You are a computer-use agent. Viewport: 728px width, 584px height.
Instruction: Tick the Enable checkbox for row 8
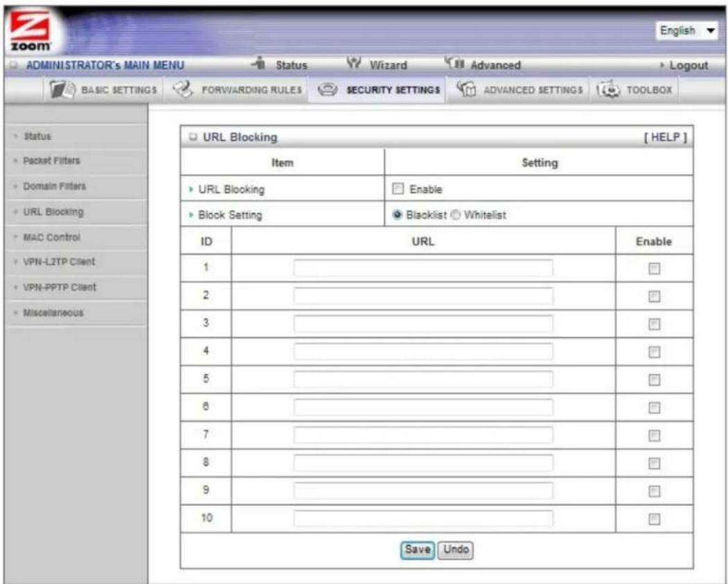pos(654,463)
